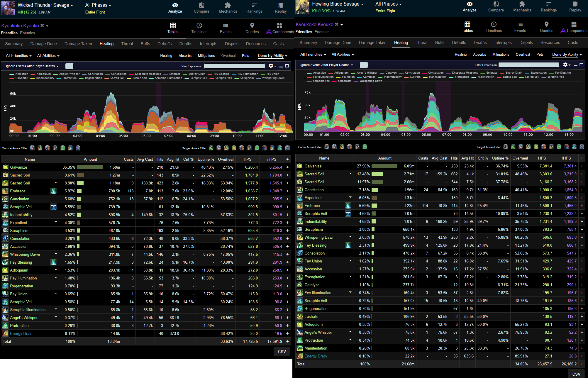Switch to Buffs tab in Wicked Thunder report
This screenshot has height=378, width=588.
tap(145, 44)
